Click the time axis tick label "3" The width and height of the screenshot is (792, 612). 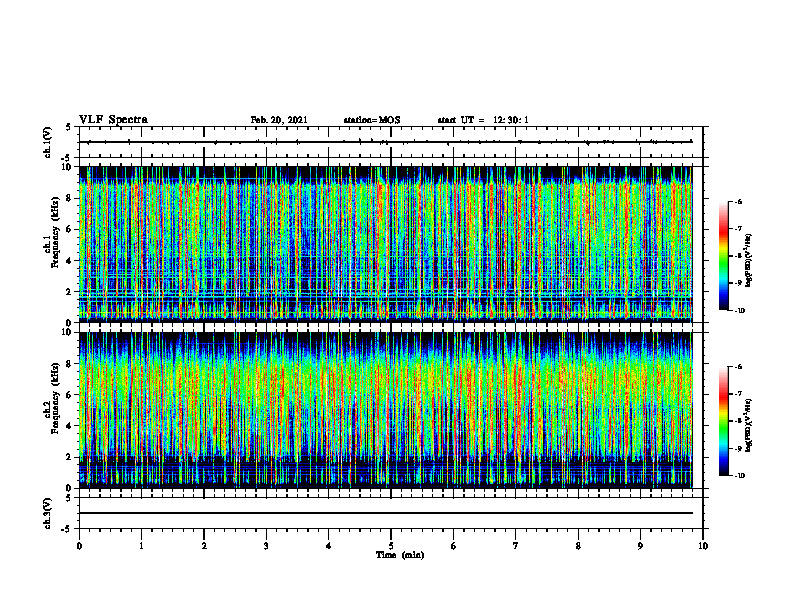[x=266, y=546]
